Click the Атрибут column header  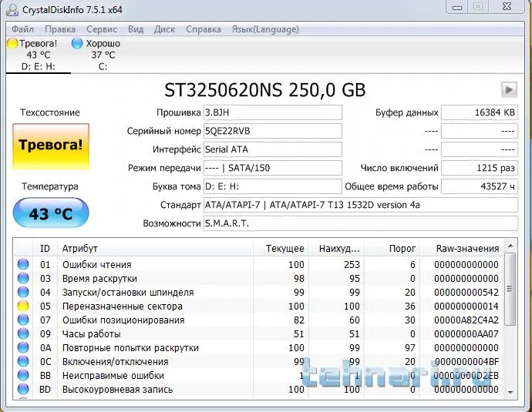tap(155, 248)
